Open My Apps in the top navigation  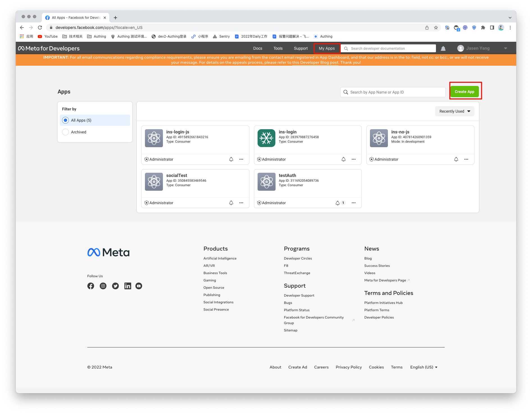tap(327, 48)
